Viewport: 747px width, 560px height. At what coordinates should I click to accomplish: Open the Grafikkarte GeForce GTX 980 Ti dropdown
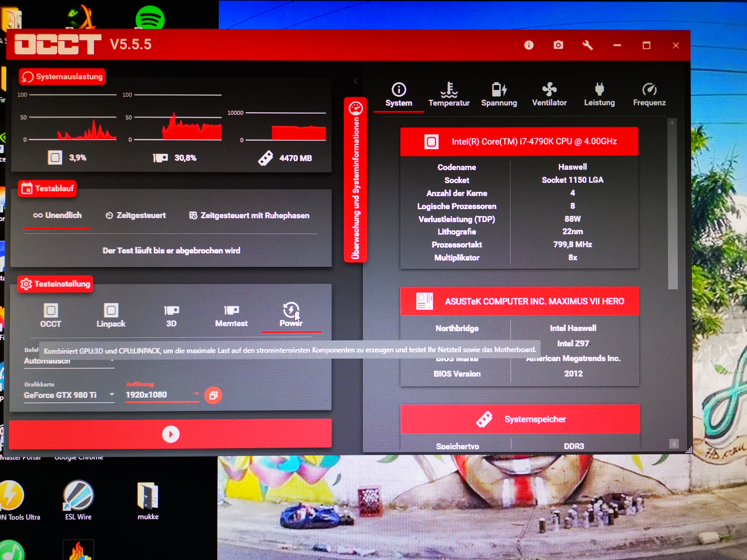click(69, 395)
